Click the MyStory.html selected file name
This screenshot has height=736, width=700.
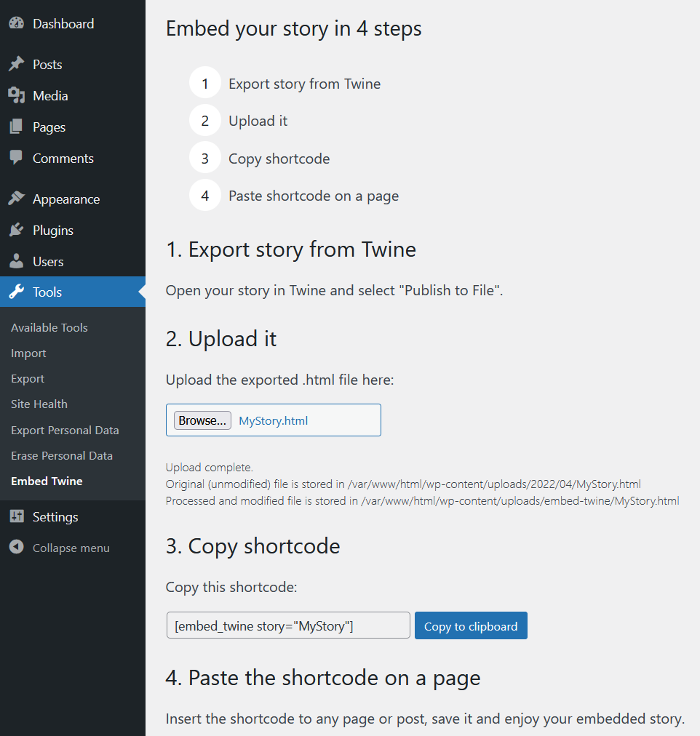(x=274, y=420)
